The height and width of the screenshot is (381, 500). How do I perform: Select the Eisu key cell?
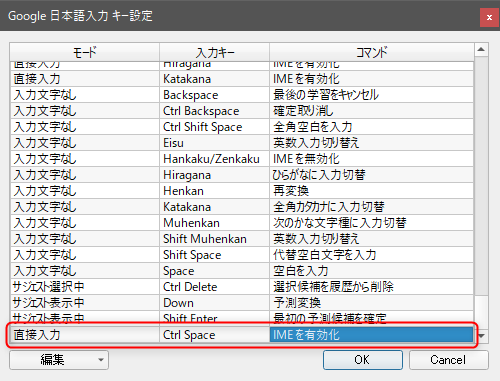tap(214, 143)
